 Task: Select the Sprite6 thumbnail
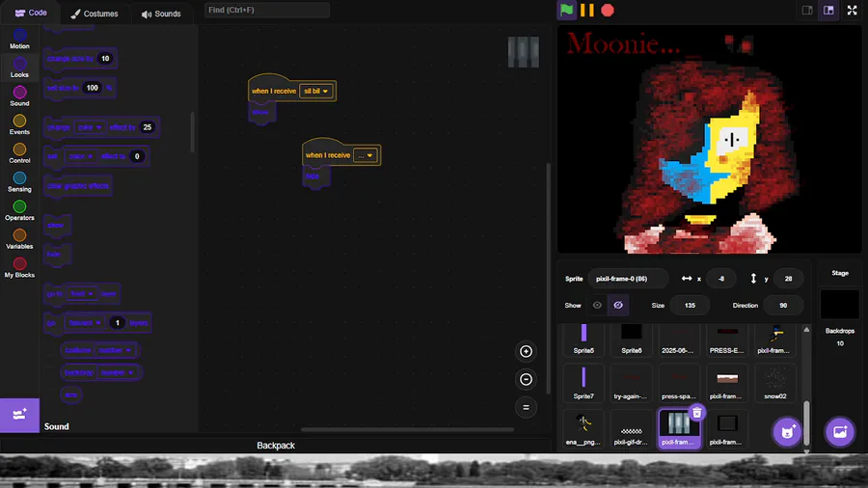[632, 339]
